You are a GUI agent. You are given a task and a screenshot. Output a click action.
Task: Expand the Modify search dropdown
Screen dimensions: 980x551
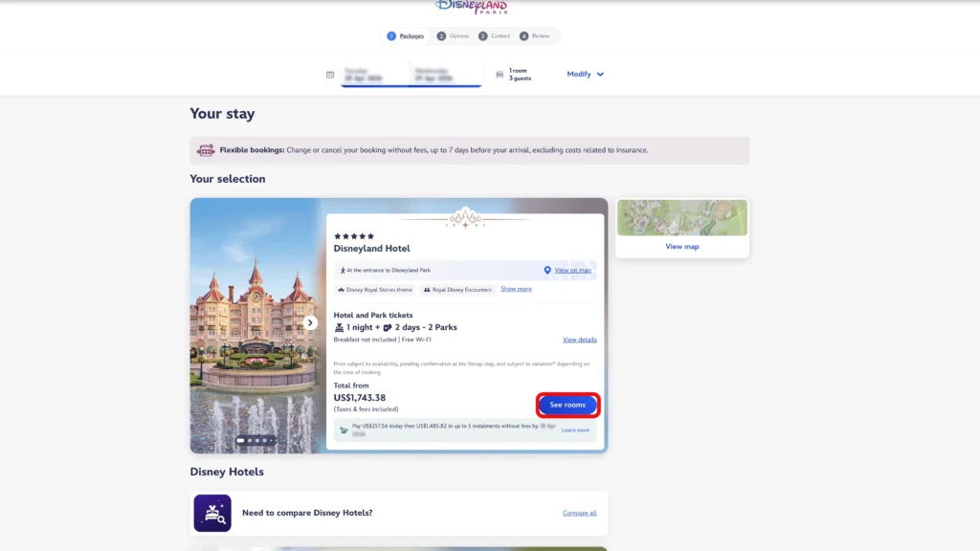[x=585, y=74]
